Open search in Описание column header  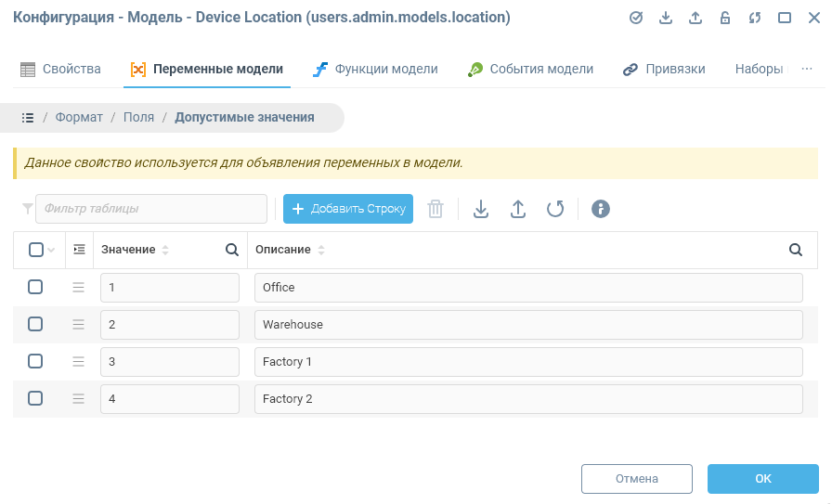tap(796, 250)
